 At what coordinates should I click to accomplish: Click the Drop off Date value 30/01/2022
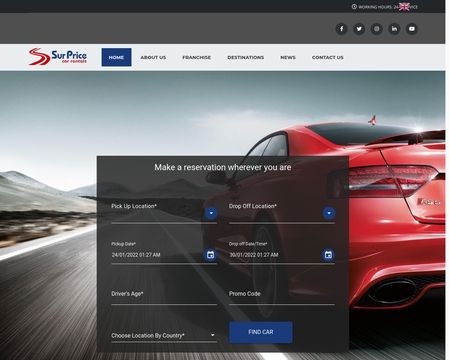[254, 255]
